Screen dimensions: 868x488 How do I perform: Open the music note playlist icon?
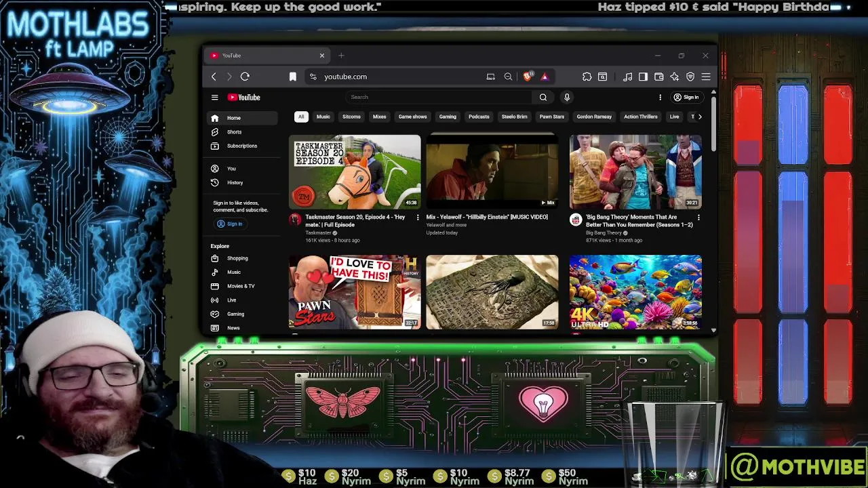[x=628, y=77]
